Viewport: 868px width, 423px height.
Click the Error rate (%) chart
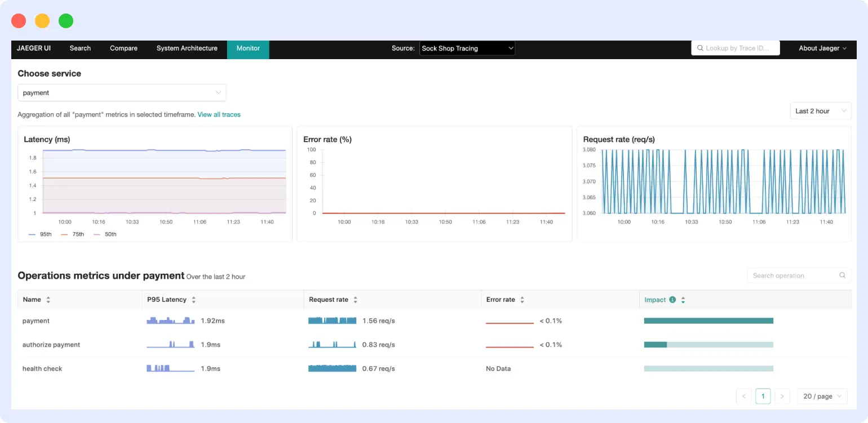point(435,184)
